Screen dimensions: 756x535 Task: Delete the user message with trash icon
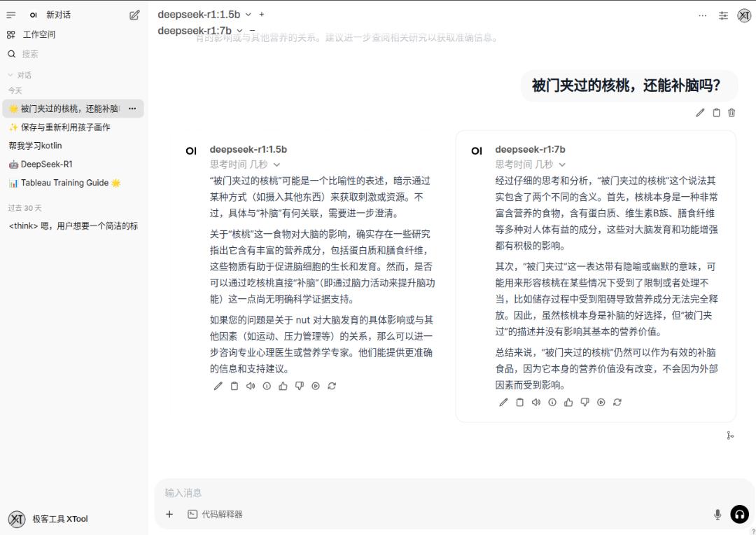tap(731, 113)
